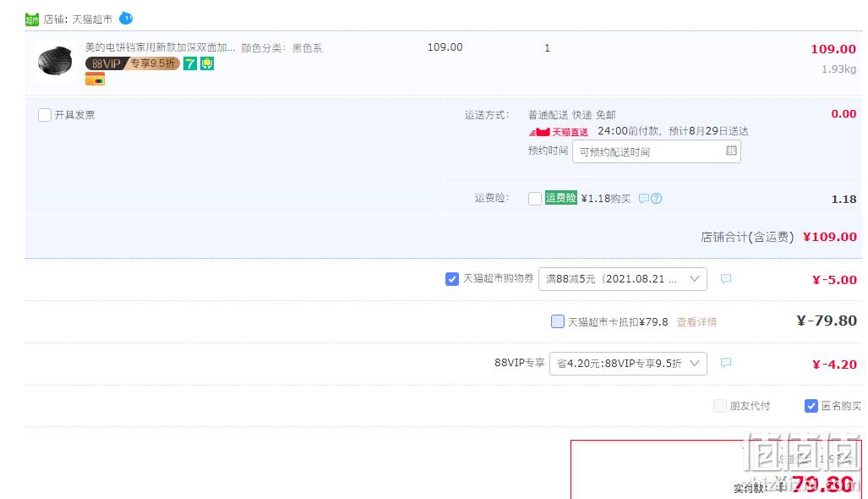The height and width of the screenshot is (499, 868).
Task: Expand the 满88减5元 coupon dropdown
Action: 623,279
